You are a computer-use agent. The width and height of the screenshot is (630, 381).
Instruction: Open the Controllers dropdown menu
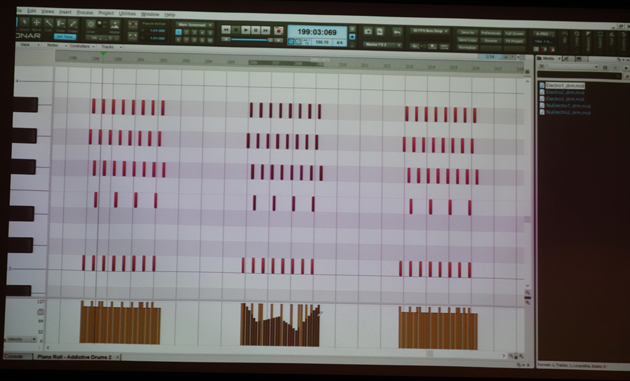pyautogui.click(x=82, y=46)
